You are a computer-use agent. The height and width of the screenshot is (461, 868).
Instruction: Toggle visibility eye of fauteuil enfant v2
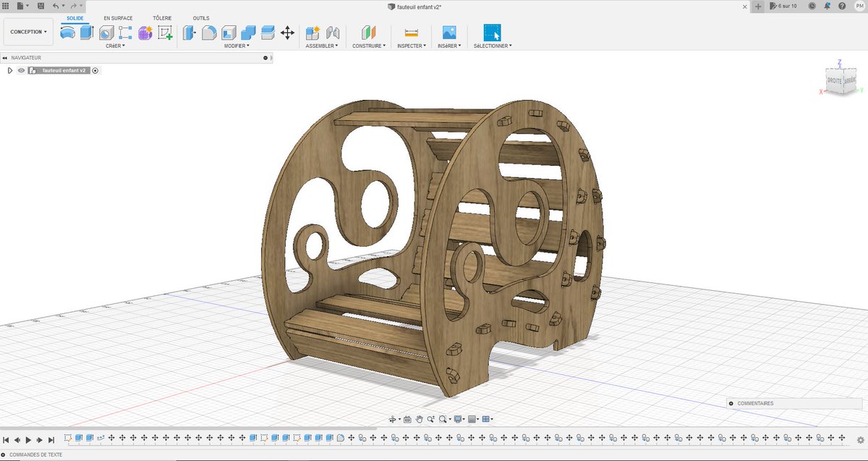[21, 70]
